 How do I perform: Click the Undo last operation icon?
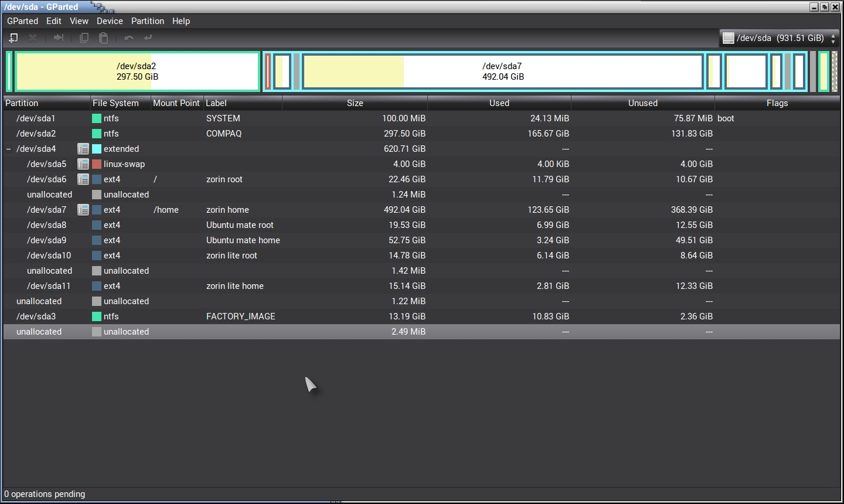point(129,38)
